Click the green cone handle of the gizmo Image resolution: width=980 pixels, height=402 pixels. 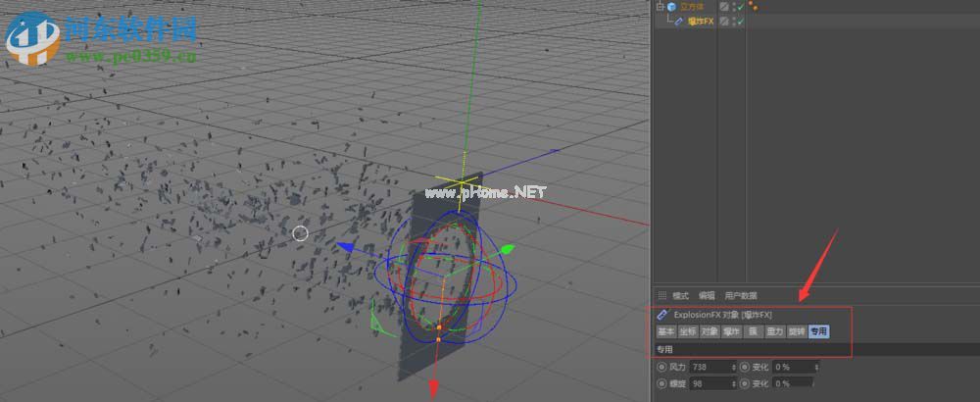508,249
